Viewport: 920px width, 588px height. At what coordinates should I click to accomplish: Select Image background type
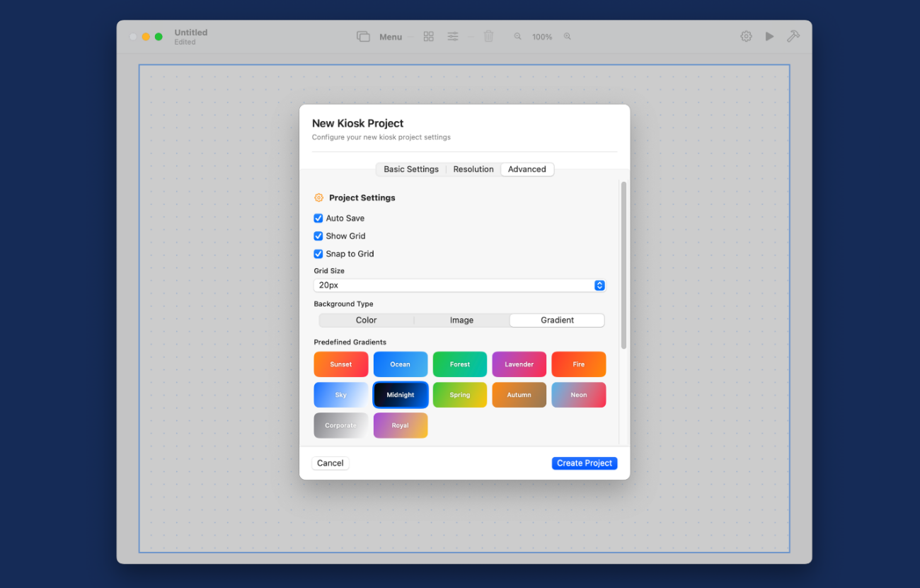(x=461, y=321)
